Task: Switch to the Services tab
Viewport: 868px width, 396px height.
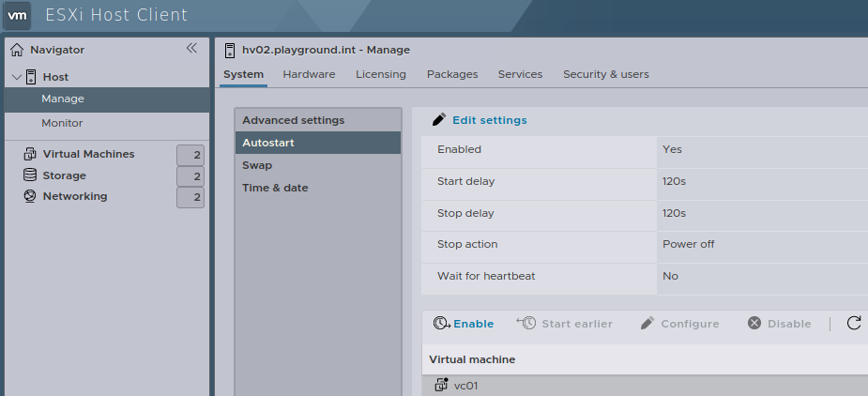Action: [521, 74]
